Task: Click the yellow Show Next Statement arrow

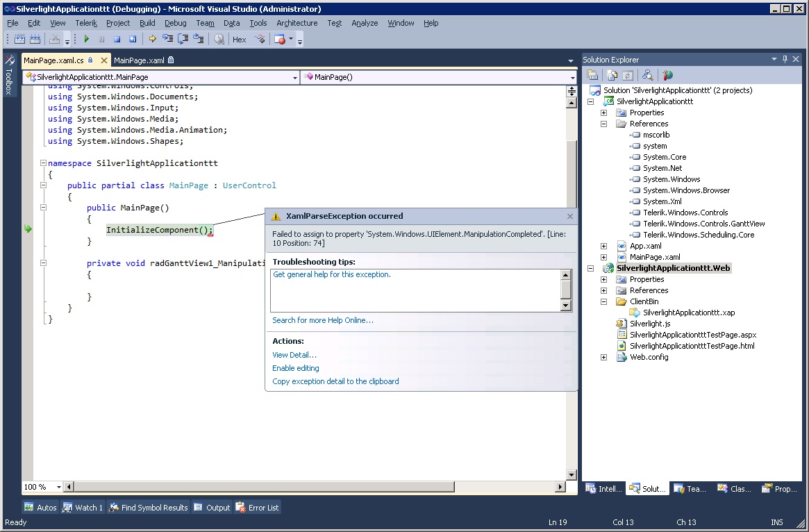Action: [x=152, y=40]
